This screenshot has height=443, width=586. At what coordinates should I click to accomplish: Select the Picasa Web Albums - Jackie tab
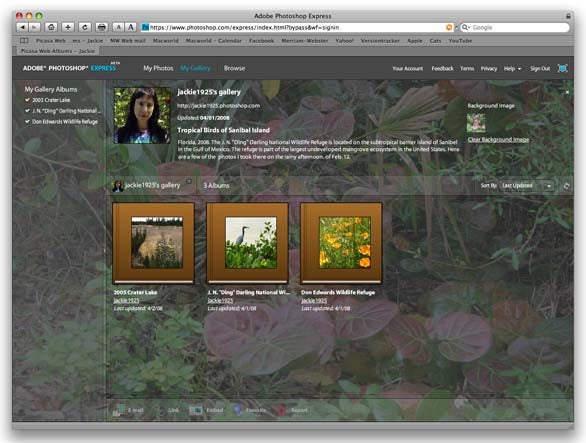[x=58, y=51]
